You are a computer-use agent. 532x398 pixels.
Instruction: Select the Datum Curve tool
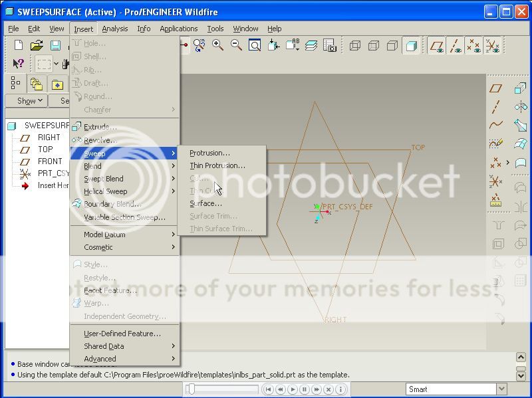pyautogui.click(x=495, y=125)
